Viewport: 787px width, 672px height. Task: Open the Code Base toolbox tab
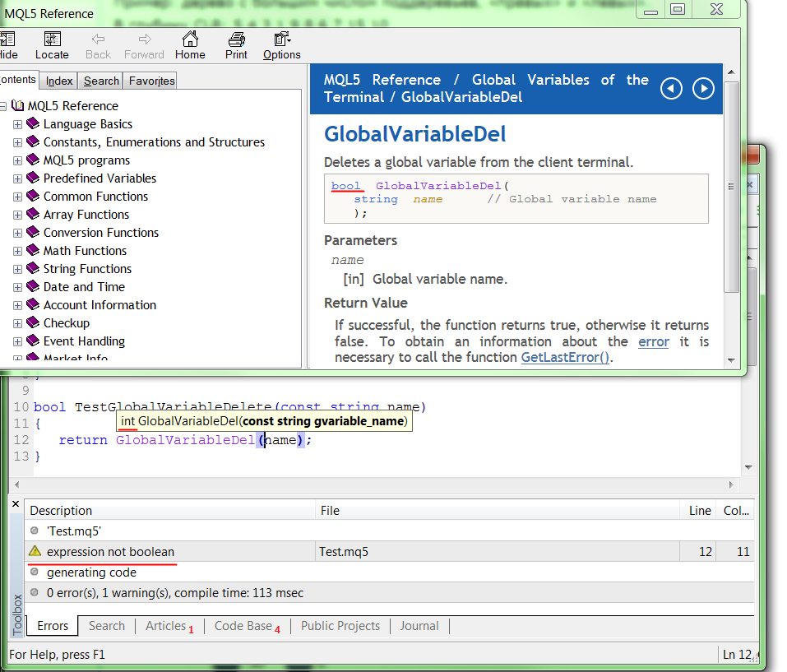pos(243,626)
